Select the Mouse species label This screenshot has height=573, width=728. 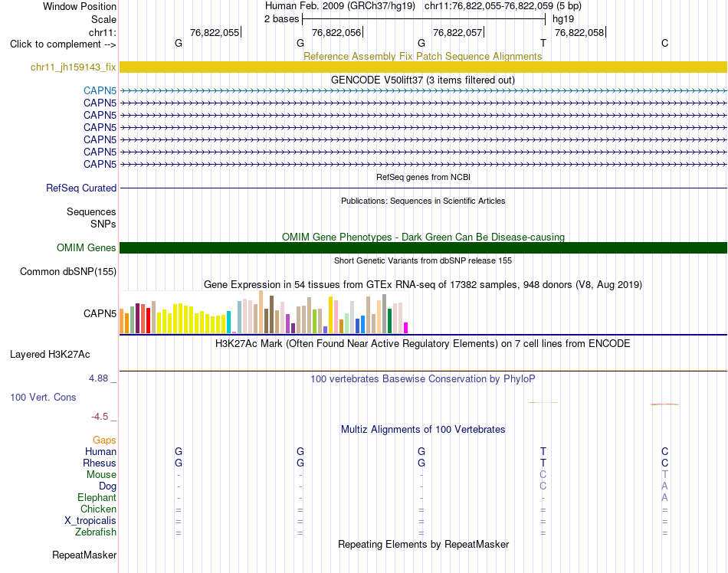pos(101,475)
